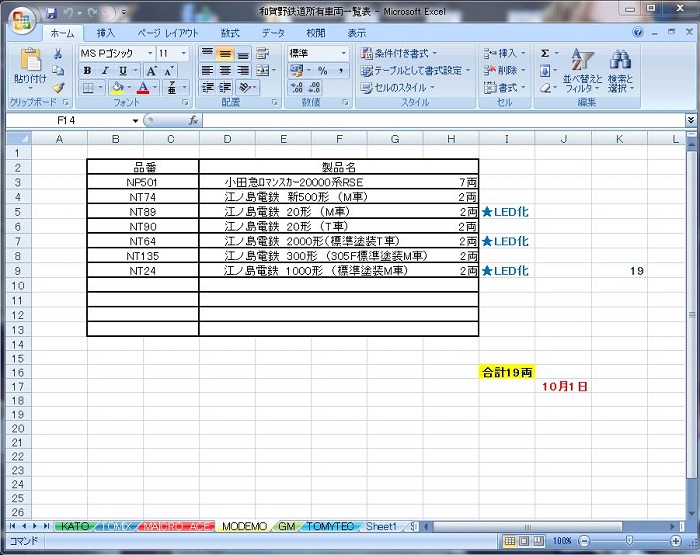The image size is (700, 555).
Task: Toggle italic formatting
Action: pos(105,71)
